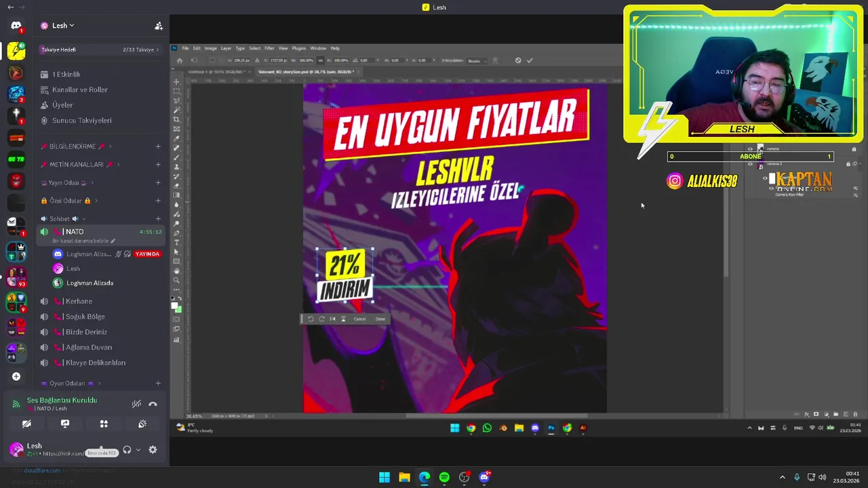
Task: Click Photoshop Home icon in options bar
Action: point(180,60)
